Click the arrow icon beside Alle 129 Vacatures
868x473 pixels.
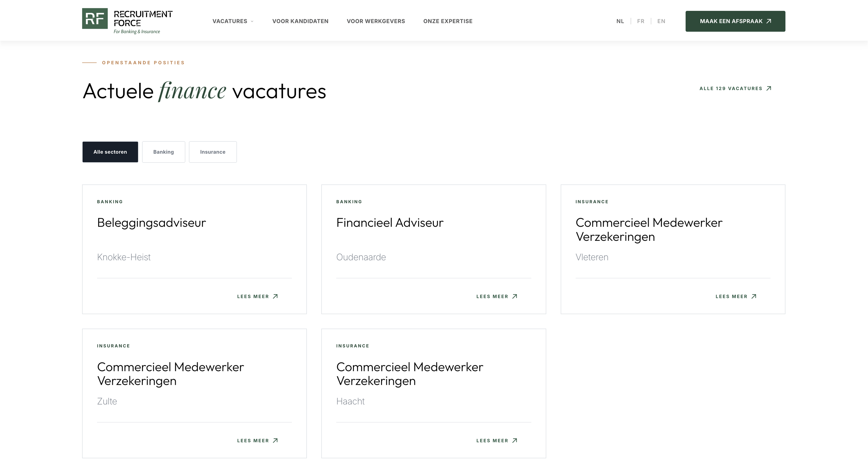coord(769,88)
